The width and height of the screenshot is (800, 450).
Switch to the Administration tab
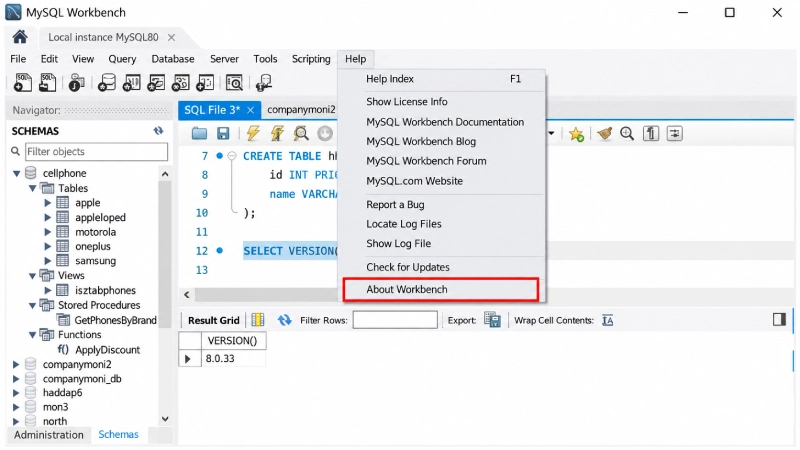coord(49,435)
